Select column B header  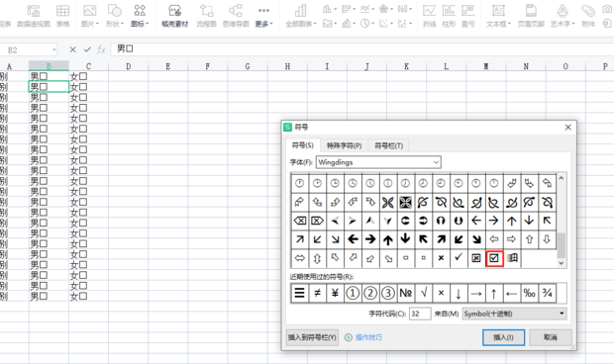click(49, 66)
